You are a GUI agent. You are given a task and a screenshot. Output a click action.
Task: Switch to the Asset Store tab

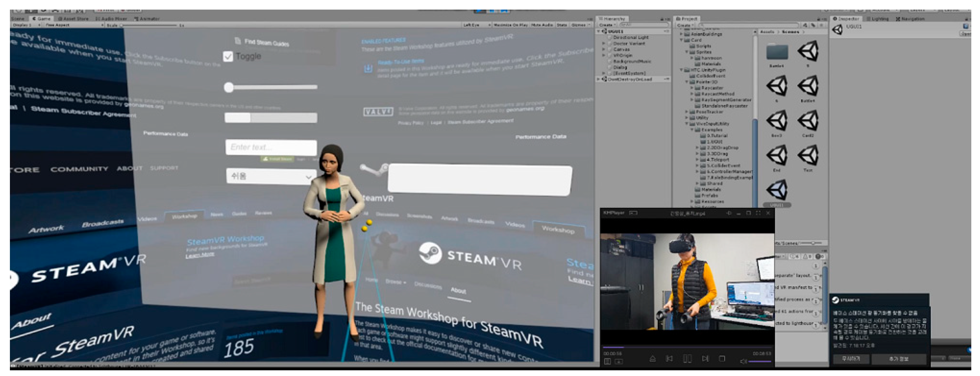tap(74, 19)
